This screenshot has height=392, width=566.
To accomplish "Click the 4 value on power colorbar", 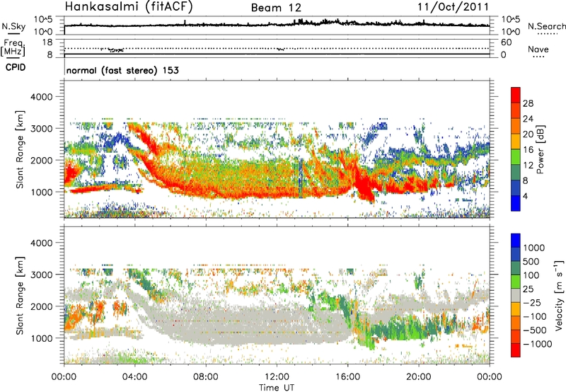I will [525, 197].
